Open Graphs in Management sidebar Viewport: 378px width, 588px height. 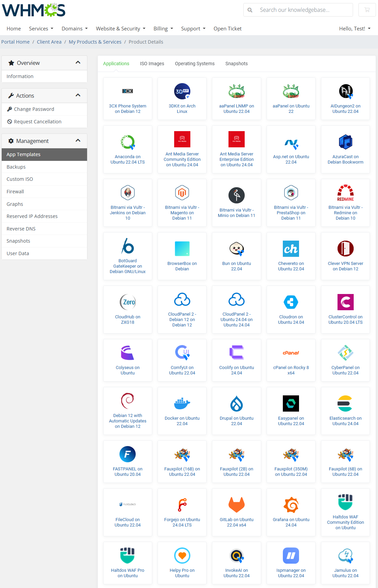pos(45,204)
